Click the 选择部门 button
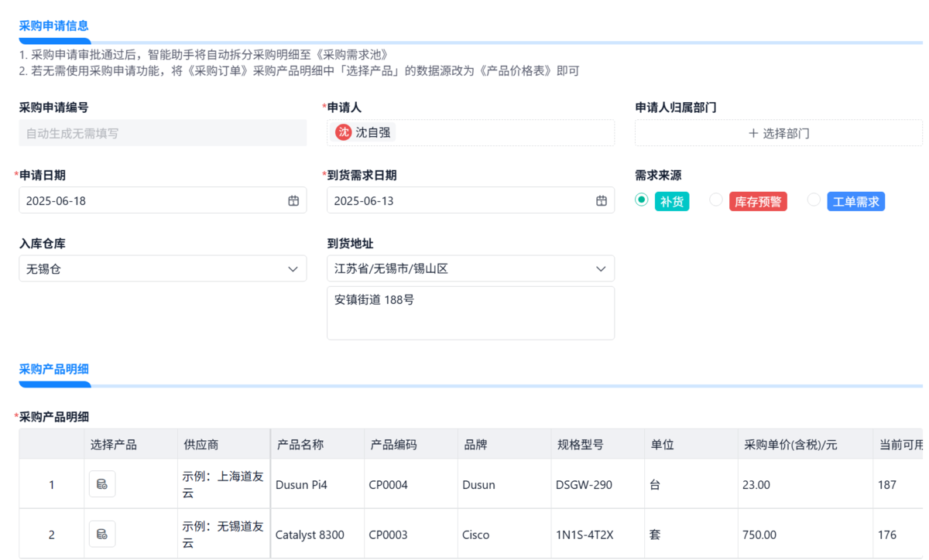The image size is (929, 560). (779, 133)
